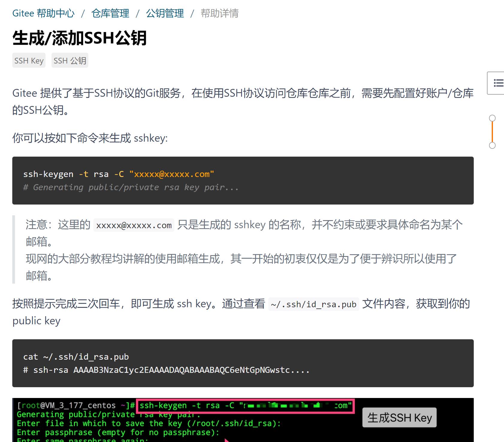Screen dimensions: 504x442
Task: Click the "# Generating public/private rsa key pair..." comment
Action: 131,187
